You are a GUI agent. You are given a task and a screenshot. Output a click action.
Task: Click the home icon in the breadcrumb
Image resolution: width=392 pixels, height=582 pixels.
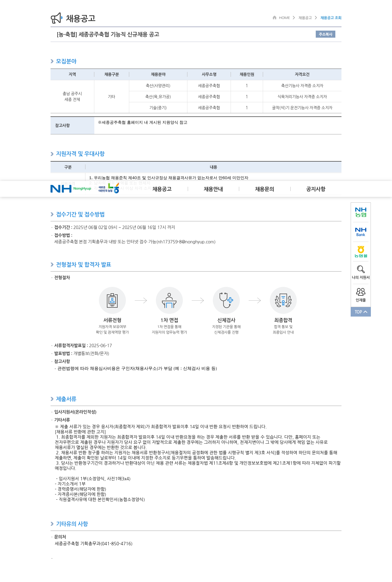click(274, 17)
